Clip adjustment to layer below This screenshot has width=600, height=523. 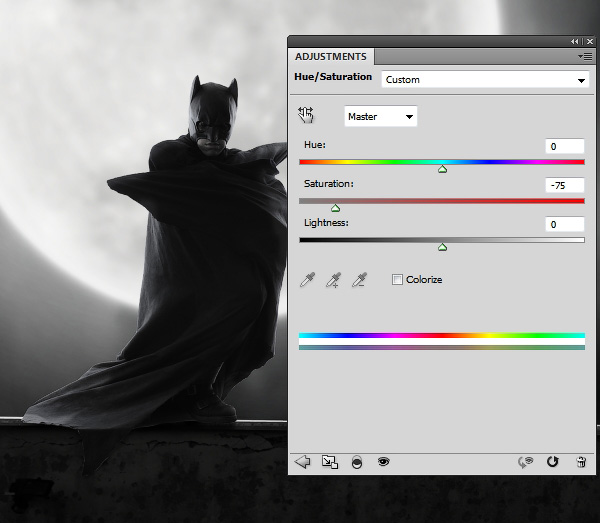(x=357, y=462)
